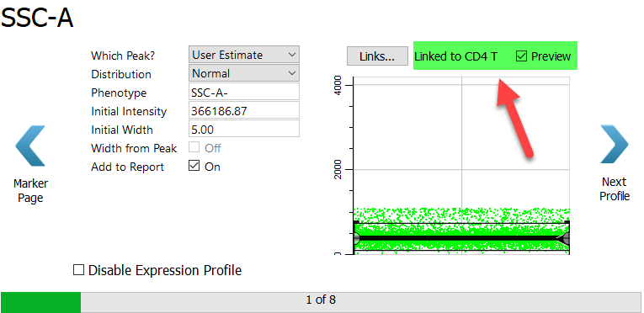Viewport: 644px width, 313px height.
Task: Click the Links... button
Action: [x=377, y=56]
